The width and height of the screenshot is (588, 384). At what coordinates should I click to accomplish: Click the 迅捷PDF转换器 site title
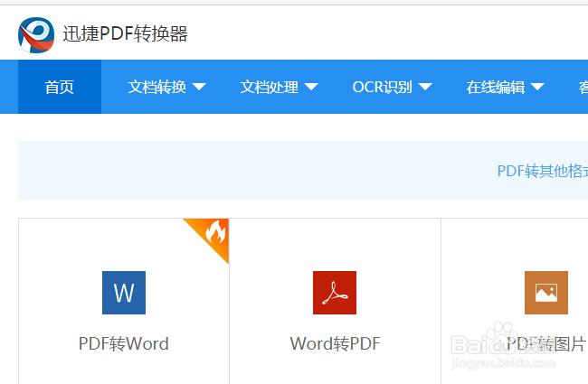(125, 33)
